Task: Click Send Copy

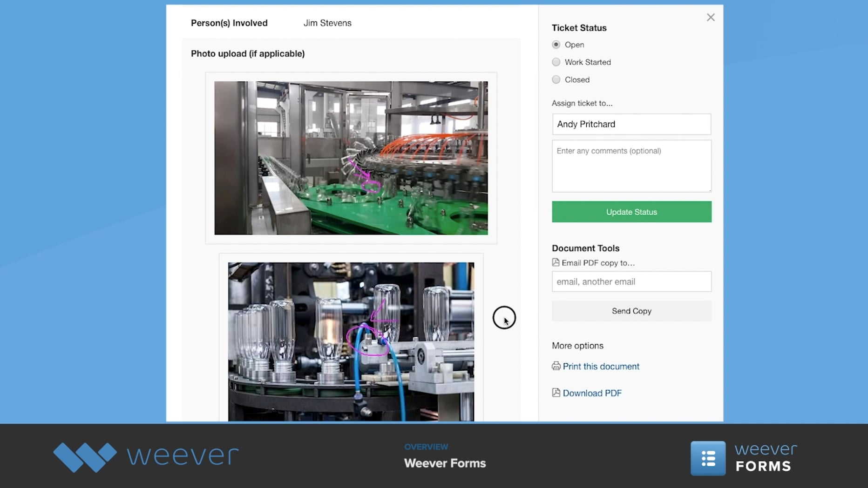Action: (x=631, y=311)
